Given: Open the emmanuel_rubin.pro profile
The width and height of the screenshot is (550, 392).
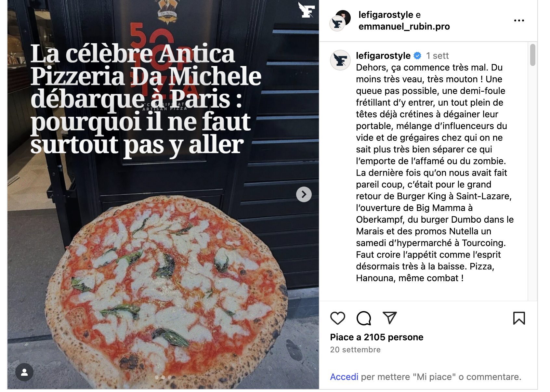Looking at the screenshot, I should pos(404,26).
